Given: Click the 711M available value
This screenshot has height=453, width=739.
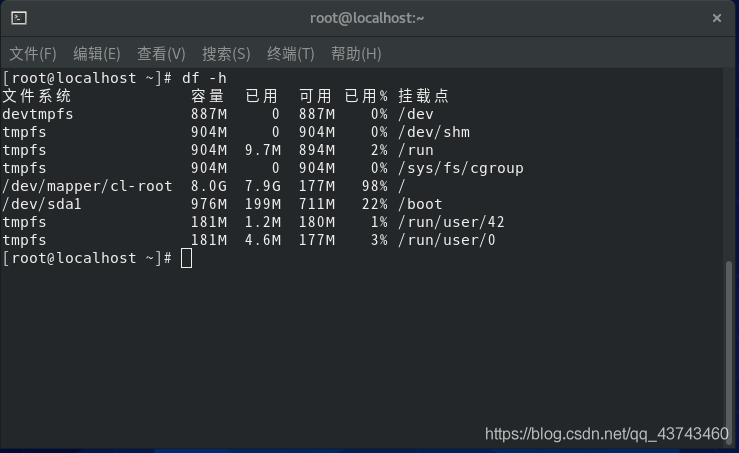Looking at the screenshot, I should [317, 204].
